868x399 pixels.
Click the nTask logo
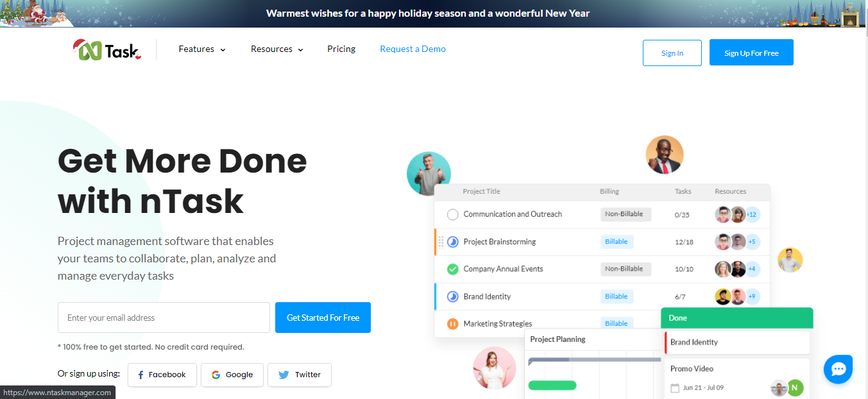[107, 50]
